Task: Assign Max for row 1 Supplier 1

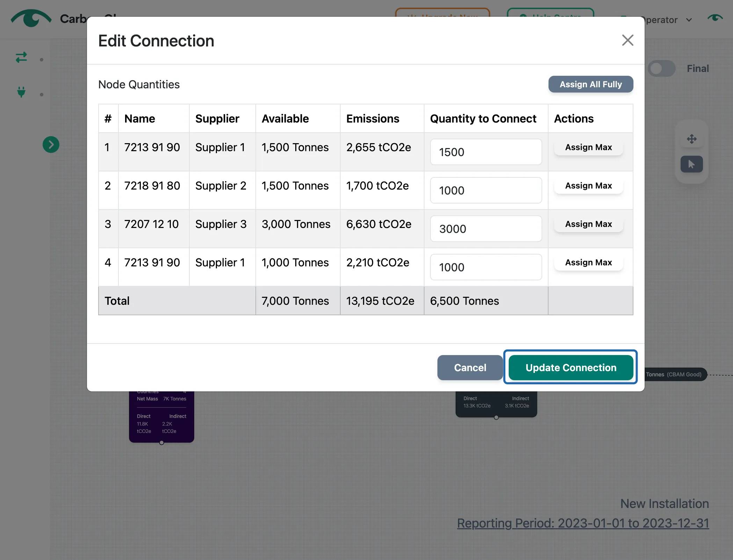Action: point(588,147)
